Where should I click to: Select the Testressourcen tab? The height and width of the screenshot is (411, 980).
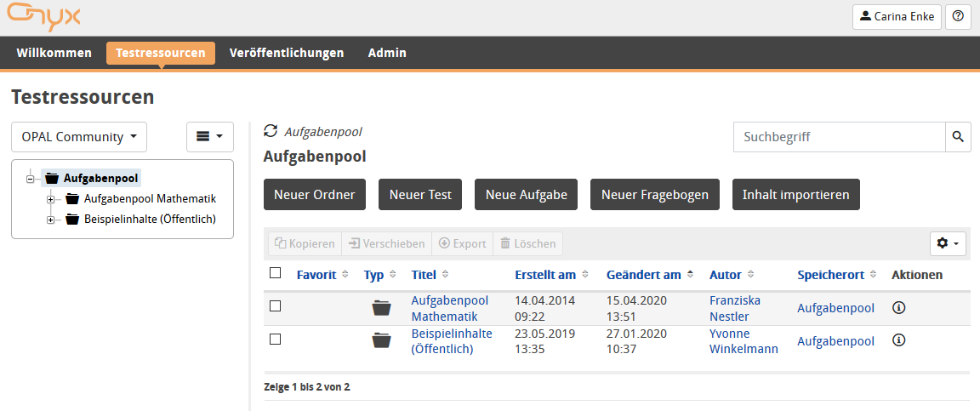click(161, 53)
